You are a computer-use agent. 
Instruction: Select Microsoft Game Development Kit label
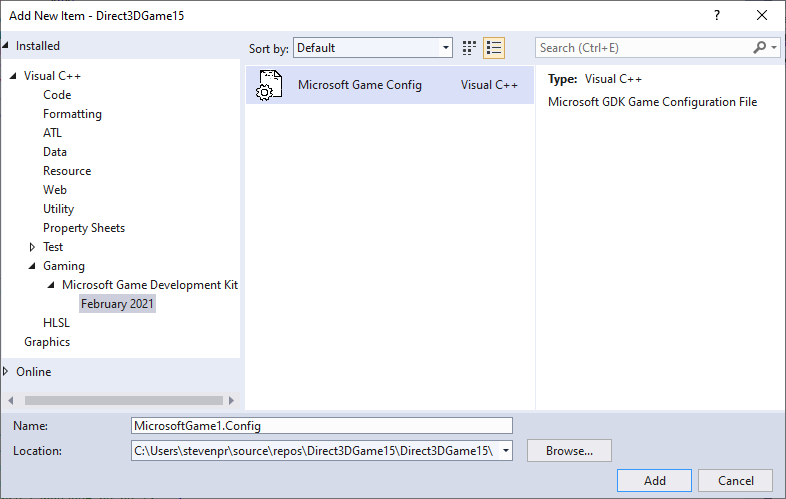tap(150, 285)
